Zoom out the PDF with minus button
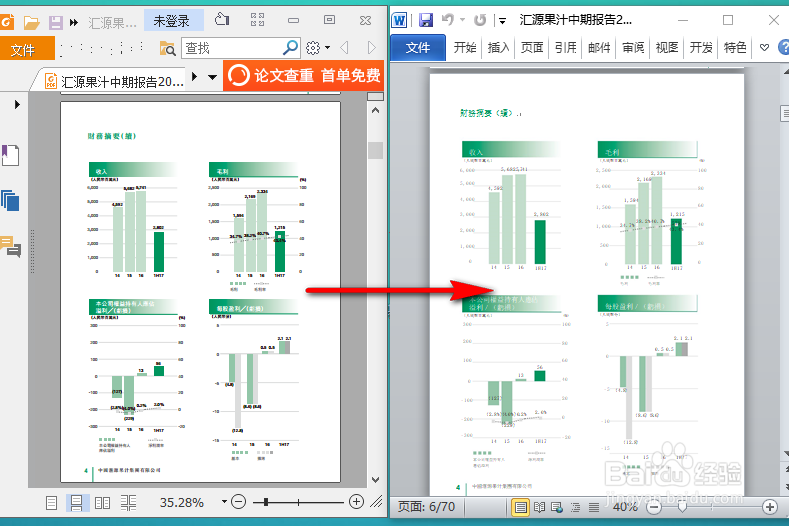789x526 pixels. click(239, 501)
